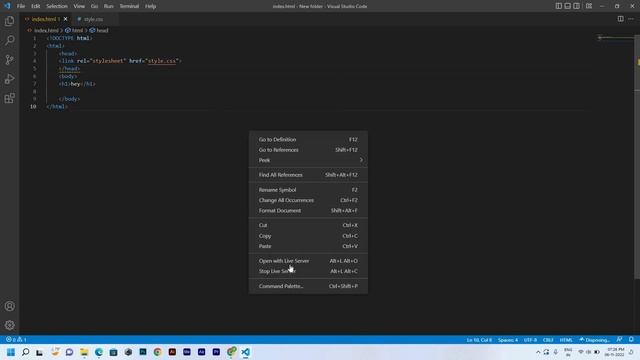640x360 pixels.
Task: Click the Live Server Disposing status item
Action: pos(594,340)
